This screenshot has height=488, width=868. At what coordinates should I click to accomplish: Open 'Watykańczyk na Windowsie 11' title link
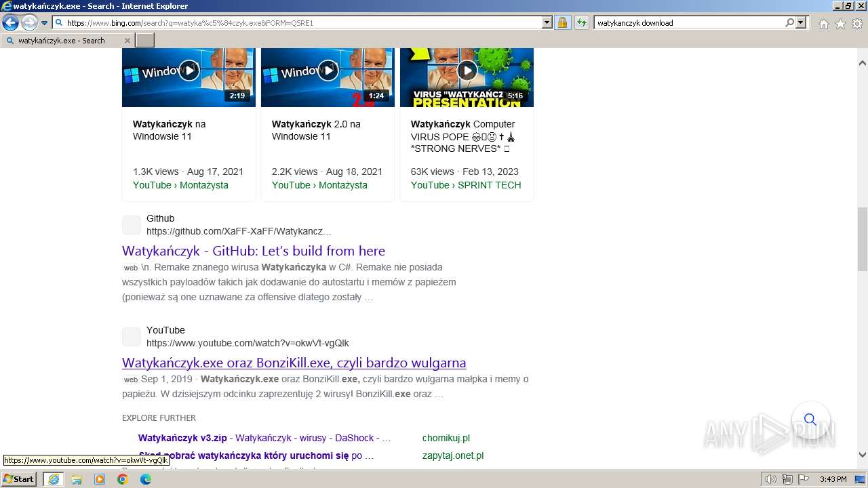(x=170, y=130)
